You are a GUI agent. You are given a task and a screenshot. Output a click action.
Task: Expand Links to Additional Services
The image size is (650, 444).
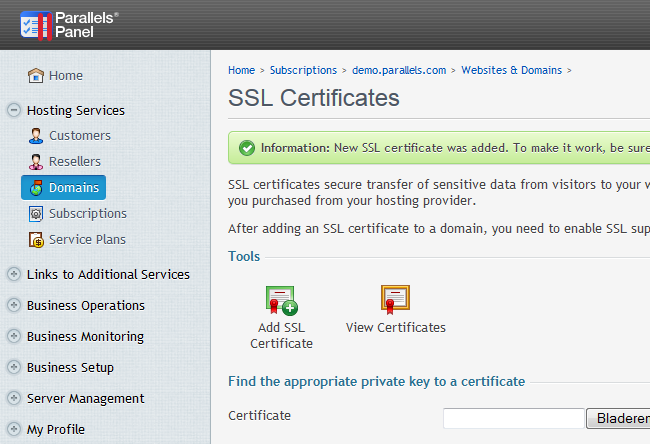[x=14, y=275]
